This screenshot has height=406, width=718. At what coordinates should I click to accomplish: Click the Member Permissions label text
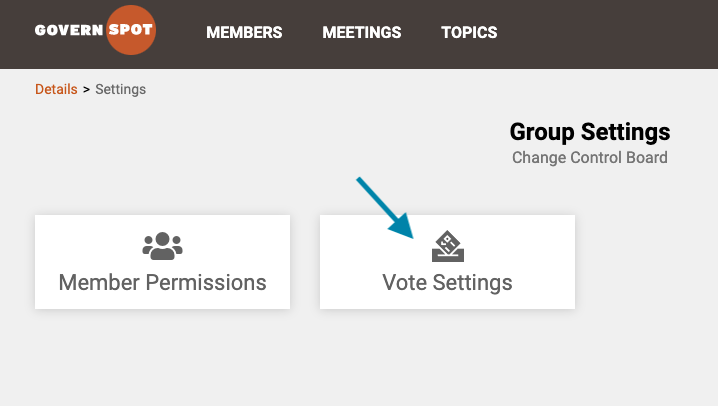[x=163, y=282]
